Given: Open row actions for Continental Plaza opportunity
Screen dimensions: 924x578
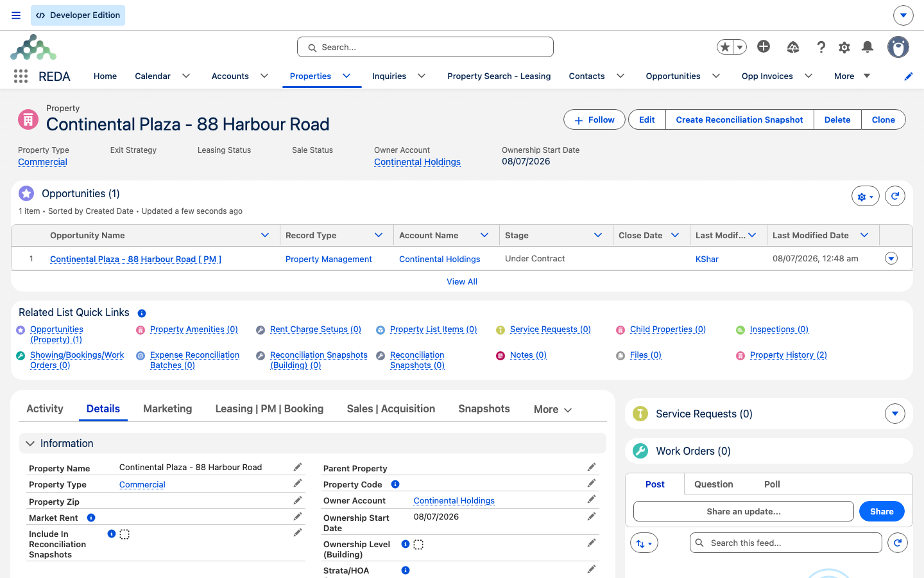Looking at the screenshot, I should (x=891, y=258).
